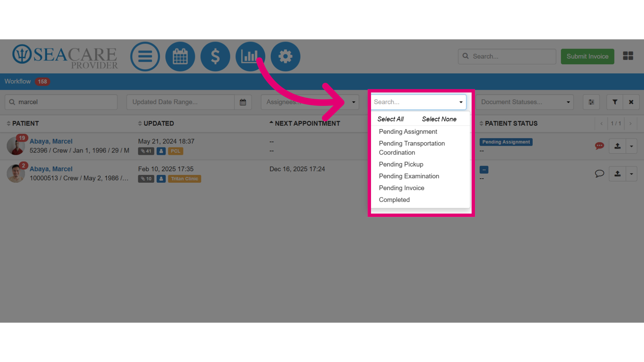Click the Workflow count badge 158
The width and height of the screenshot is (644, 362).
tap(42, 81)
